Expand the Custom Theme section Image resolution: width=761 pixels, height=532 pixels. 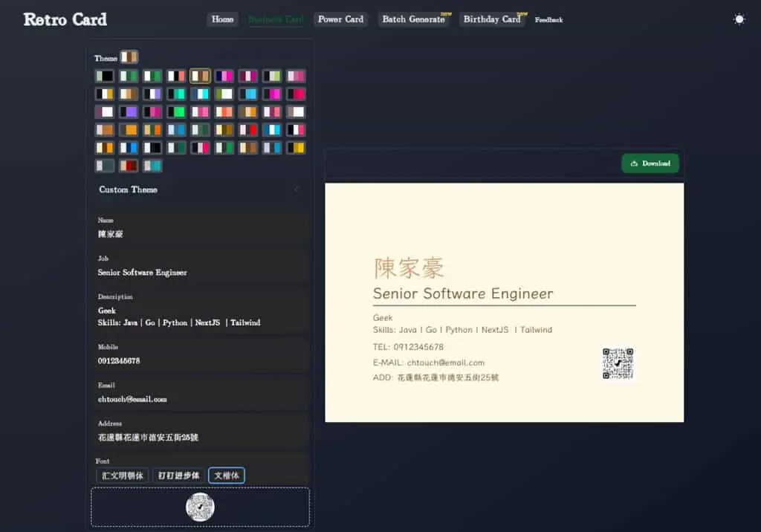tap(199, 189)
